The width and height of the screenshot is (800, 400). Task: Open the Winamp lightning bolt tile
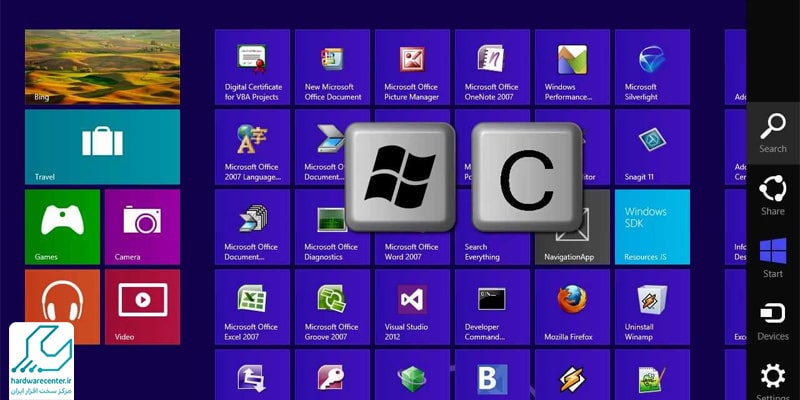572,375
